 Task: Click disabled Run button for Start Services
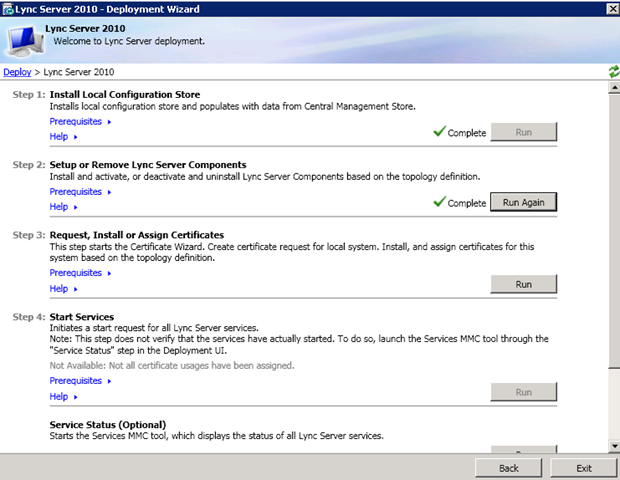[x=524, y=392]
